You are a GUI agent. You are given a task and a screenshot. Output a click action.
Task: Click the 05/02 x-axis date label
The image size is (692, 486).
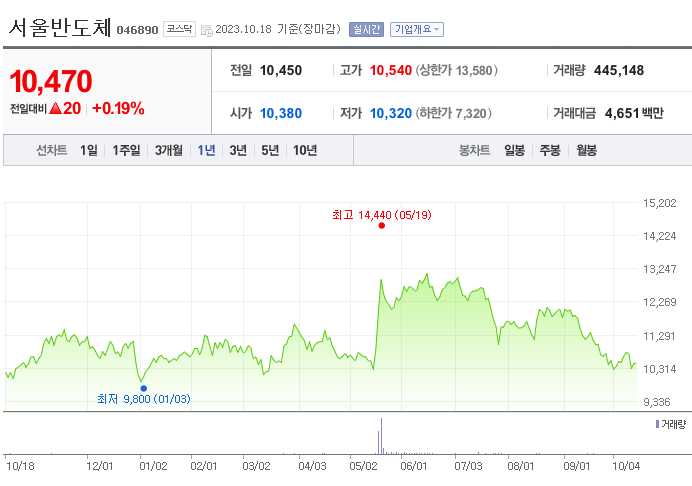(363, 466)
